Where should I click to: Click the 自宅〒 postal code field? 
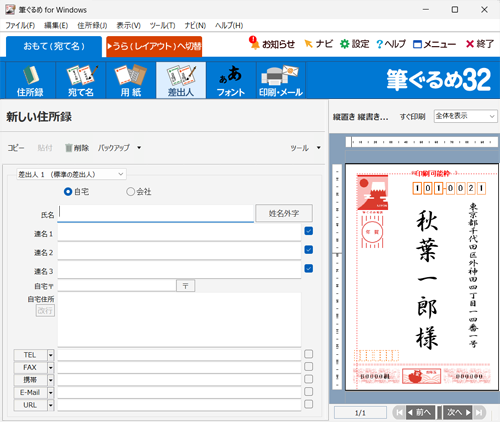click(x=117, y=286)
